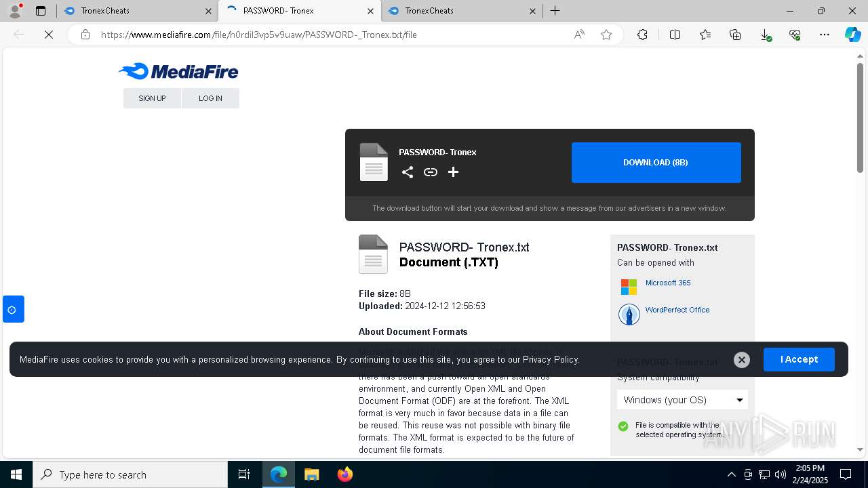868x488 pixels.
Task: Click the scrollbar down arrow
Action: (860, 449)
